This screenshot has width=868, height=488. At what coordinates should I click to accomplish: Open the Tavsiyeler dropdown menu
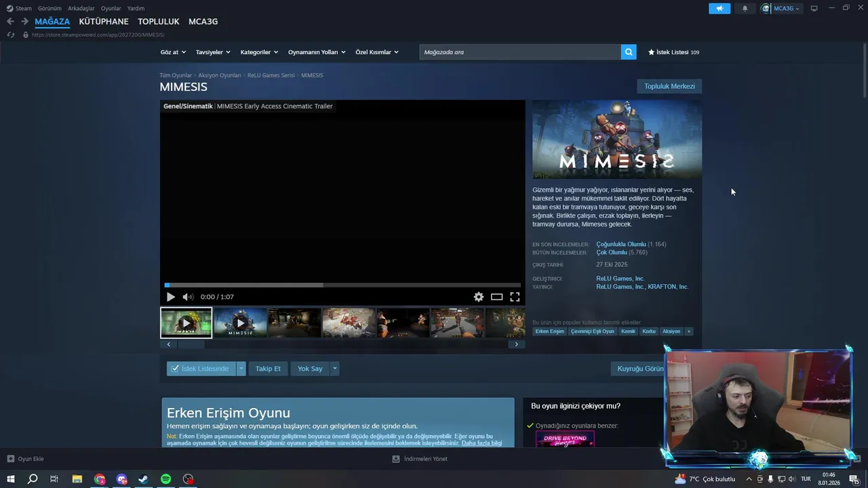[213, 52]
